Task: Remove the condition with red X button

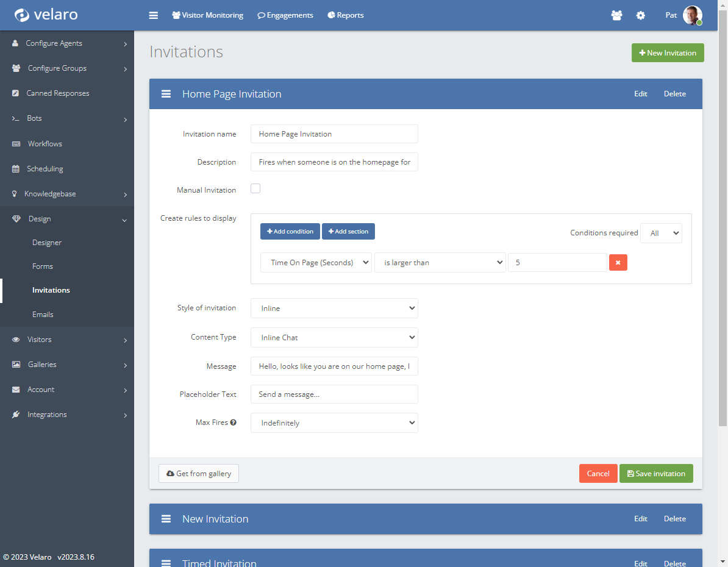Action: 618,263
